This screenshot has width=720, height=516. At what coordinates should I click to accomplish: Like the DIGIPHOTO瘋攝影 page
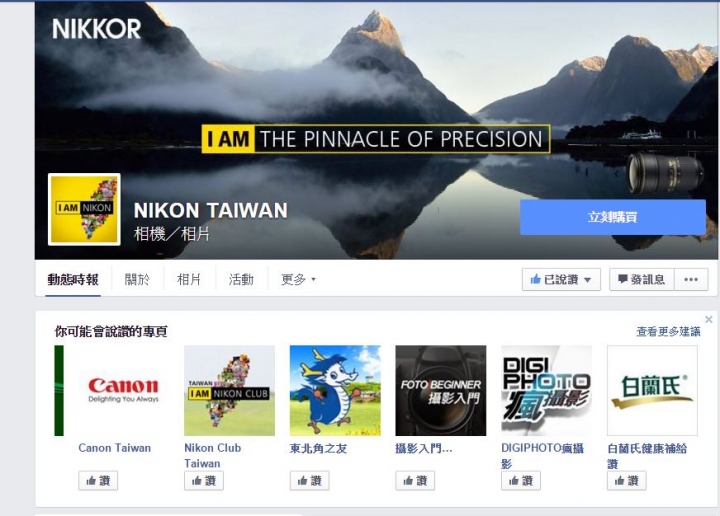[521, 481]
